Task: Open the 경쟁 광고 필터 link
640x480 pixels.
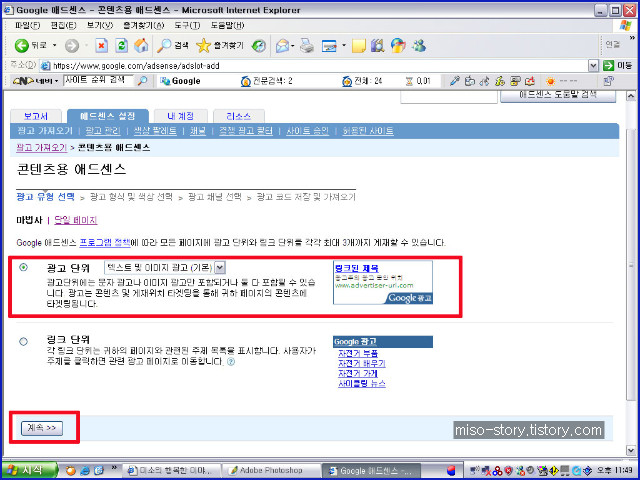Action: coord(246,131)
